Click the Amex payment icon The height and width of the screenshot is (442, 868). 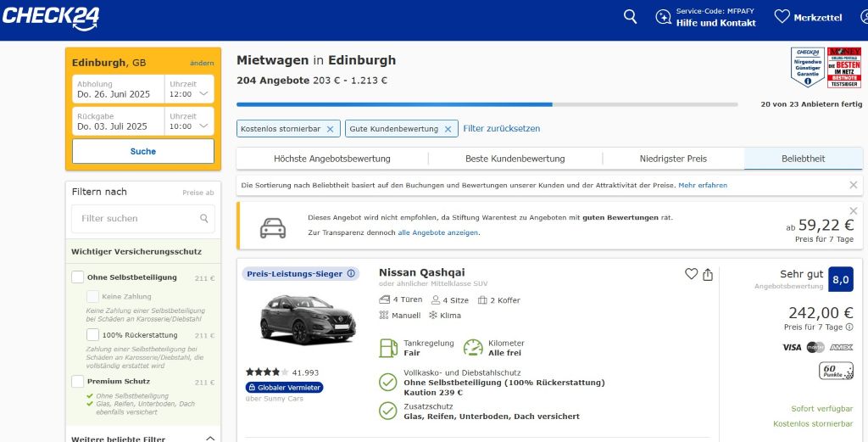[841, 347]
